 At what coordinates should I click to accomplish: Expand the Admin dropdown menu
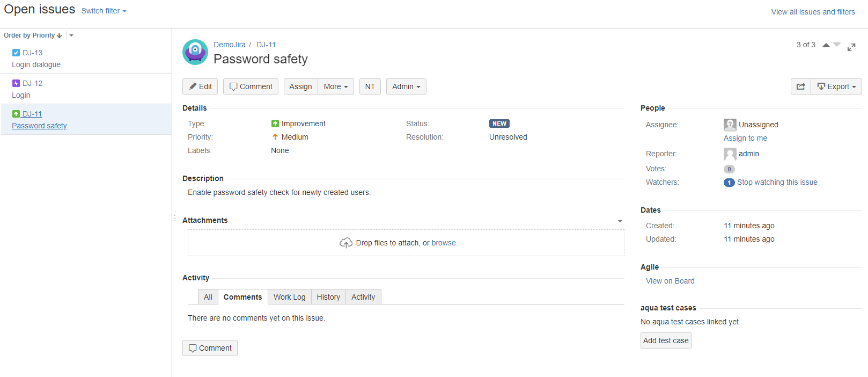[406, 86]
